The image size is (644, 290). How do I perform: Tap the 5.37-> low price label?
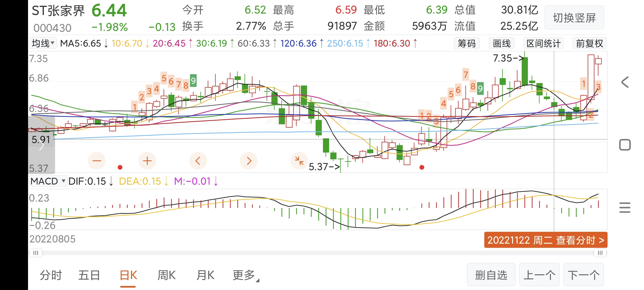[324, 167]
